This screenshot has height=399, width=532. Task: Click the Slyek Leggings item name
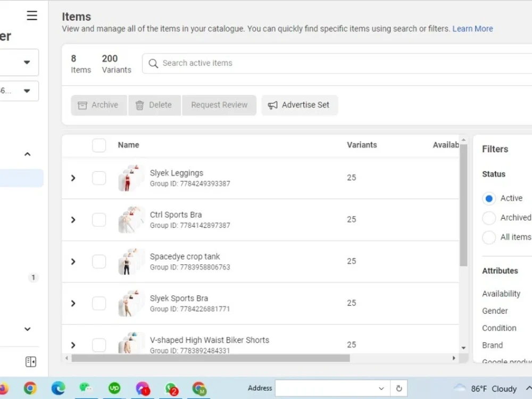click(177, 173)
